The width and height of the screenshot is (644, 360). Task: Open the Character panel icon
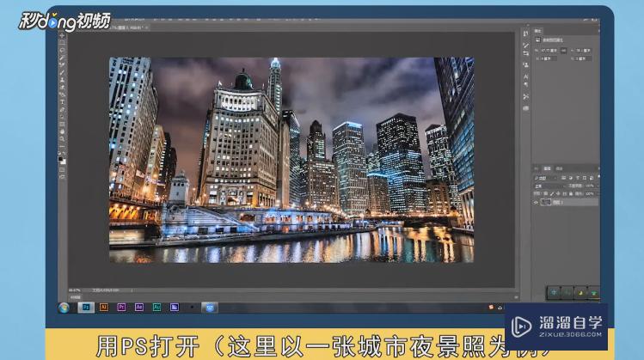tap(525, 76)
